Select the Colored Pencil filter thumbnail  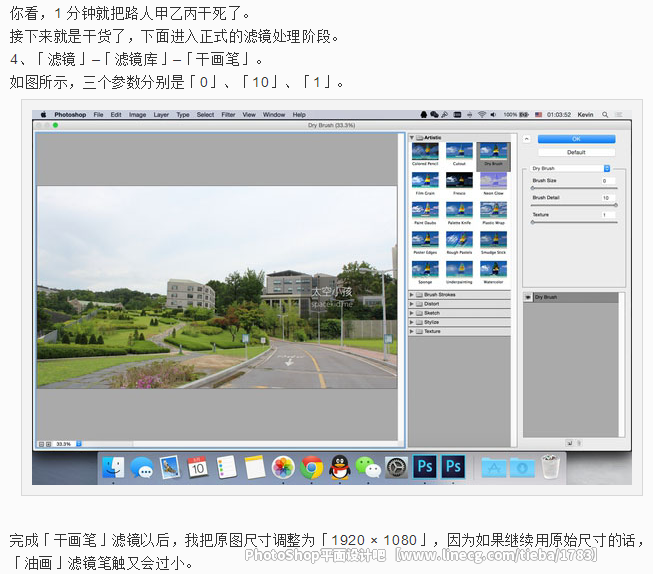425,154
